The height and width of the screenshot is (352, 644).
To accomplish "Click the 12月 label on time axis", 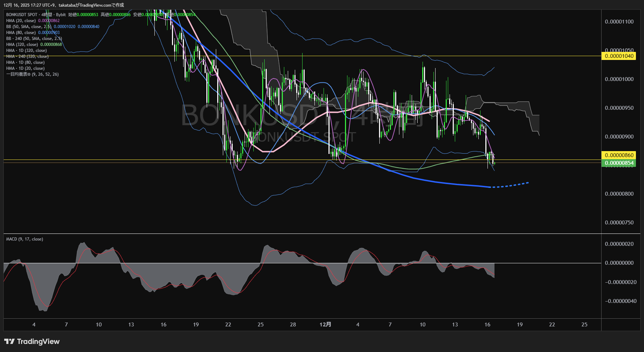I will 325,325.
